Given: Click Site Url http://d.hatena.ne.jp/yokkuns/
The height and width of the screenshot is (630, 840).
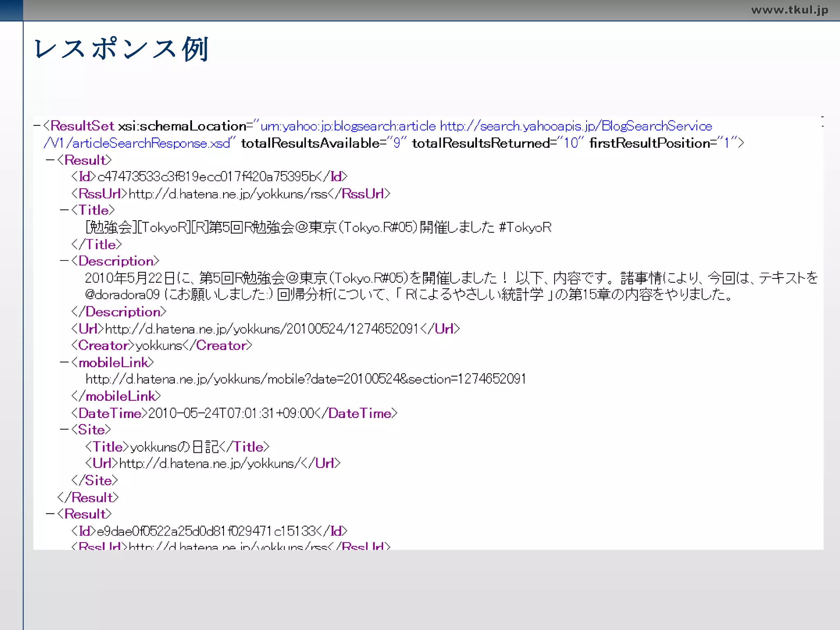Looking at the screenshot, I should tap(210, 463).
